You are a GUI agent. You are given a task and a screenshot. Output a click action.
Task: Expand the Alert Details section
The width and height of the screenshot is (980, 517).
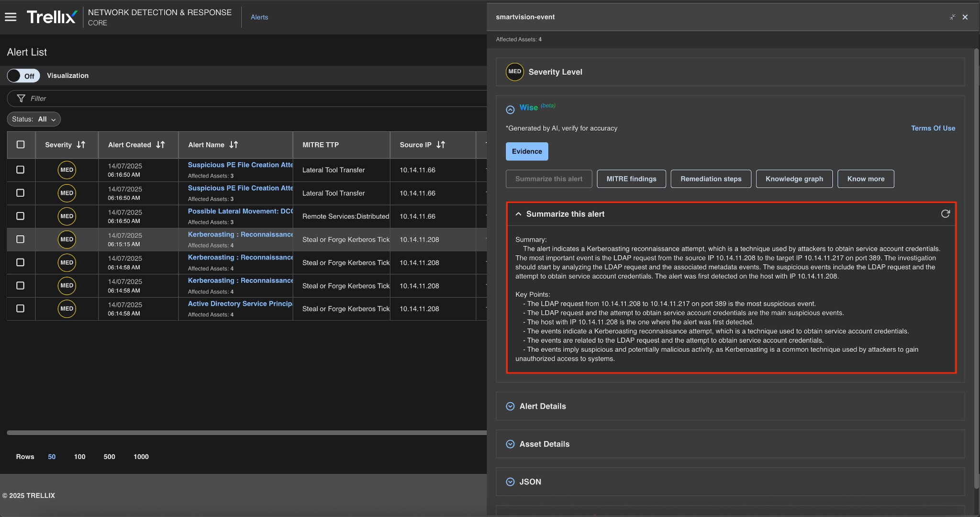pyautogui.click(x=510, y=406)
